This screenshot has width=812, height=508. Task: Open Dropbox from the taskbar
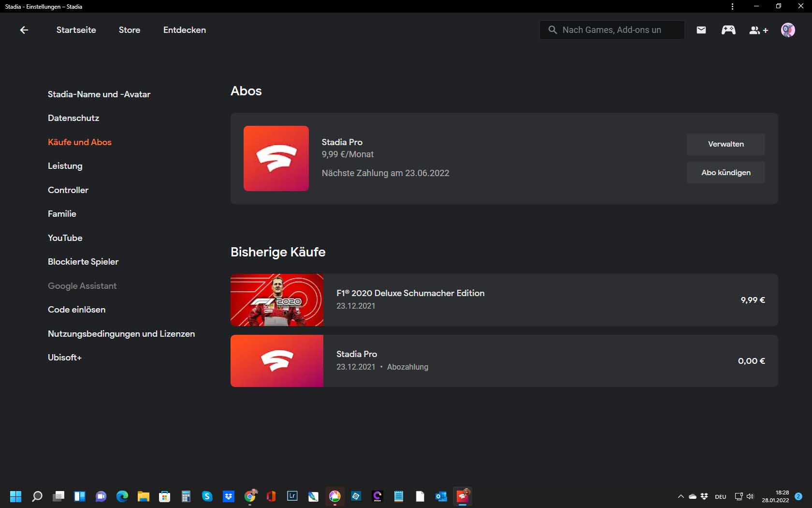tap(228, 496)
